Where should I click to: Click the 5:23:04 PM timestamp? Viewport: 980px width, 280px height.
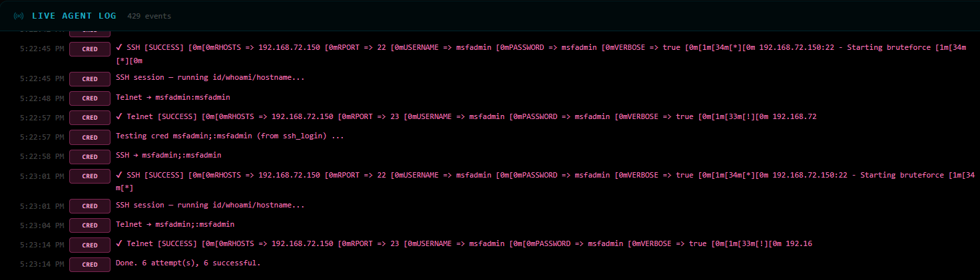coord(42,225)
